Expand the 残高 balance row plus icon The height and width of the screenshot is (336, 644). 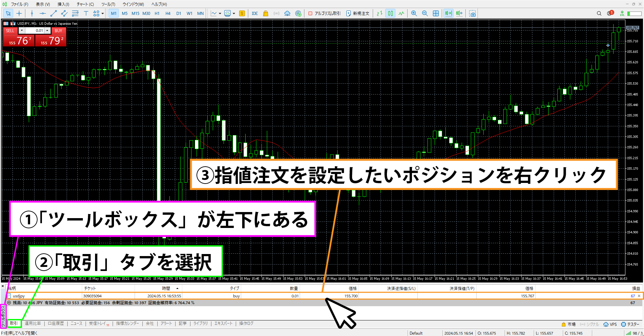click(9, 303)
